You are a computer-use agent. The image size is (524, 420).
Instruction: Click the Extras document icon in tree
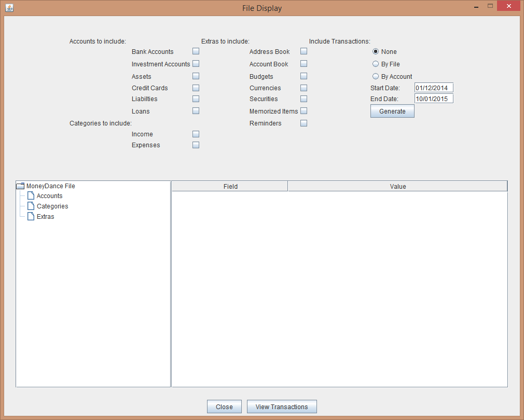31,216
